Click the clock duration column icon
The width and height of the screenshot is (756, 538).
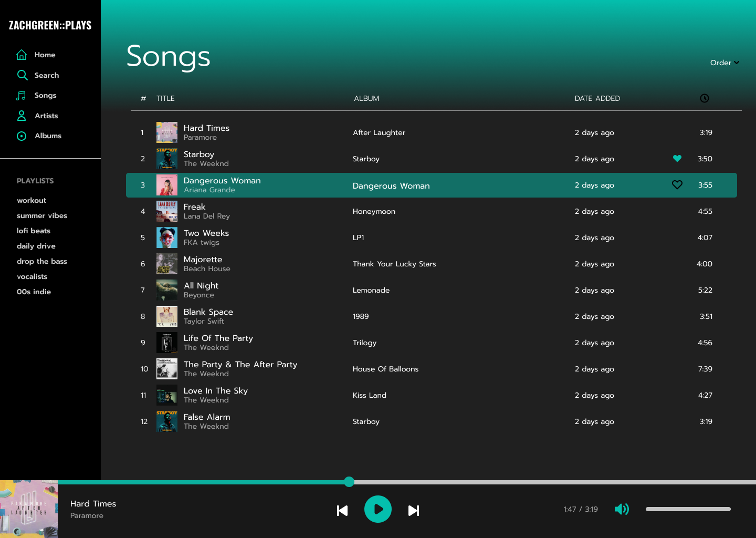point(705,98)
